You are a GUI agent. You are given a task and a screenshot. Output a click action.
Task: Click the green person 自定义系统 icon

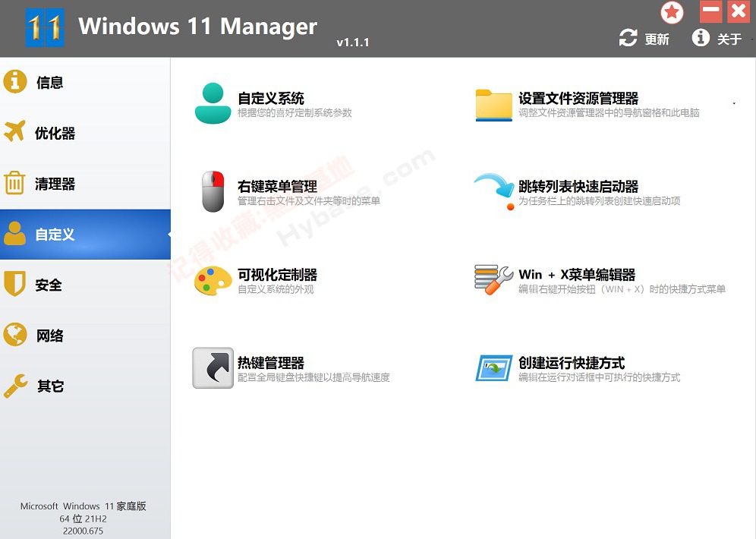click(213, 103)
